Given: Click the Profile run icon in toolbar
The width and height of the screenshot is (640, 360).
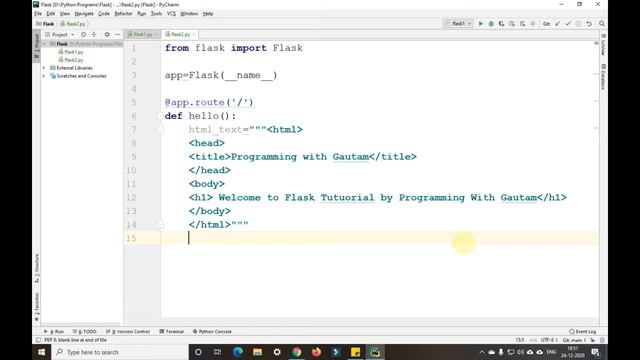Looking at the screenshot, I should click(512, 24).
